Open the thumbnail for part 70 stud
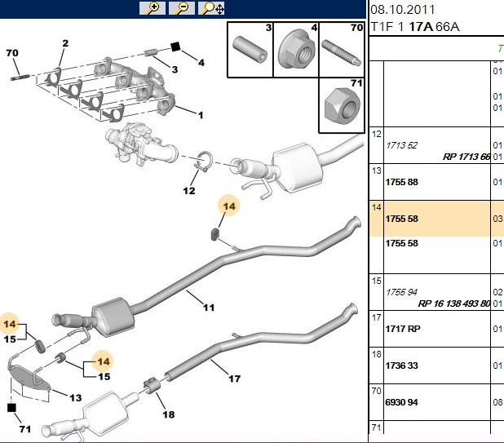Image resolution: width=504 pixels, height=443 pixels. (x=342, y=50)
